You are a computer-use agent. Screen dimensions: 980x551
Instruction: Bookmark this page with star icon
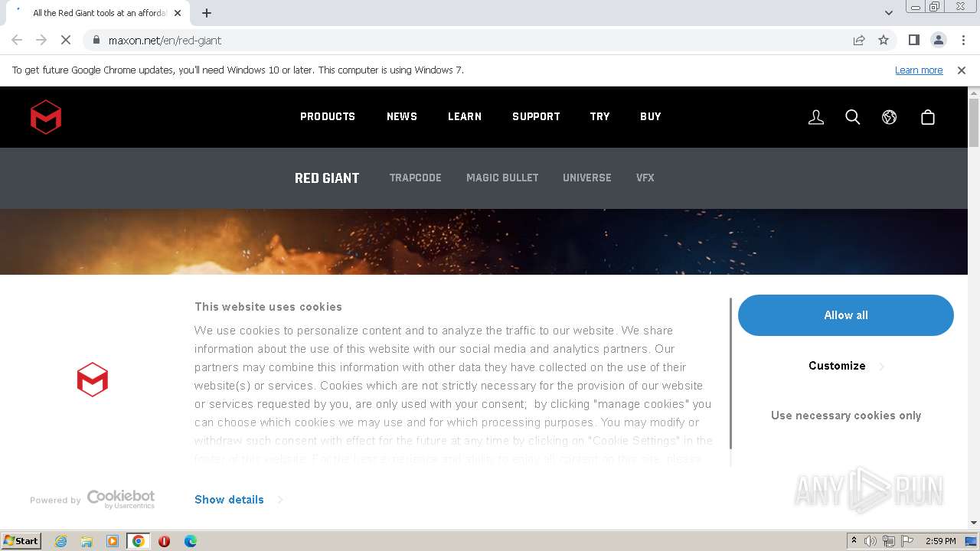coord(884,41)
